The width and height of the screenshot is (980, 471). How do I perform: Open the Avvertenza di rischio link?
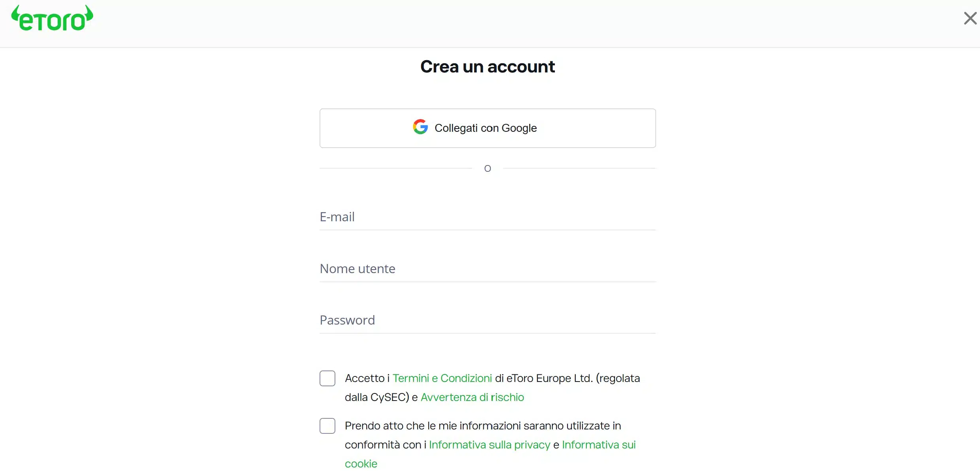(x=472, y=397)
